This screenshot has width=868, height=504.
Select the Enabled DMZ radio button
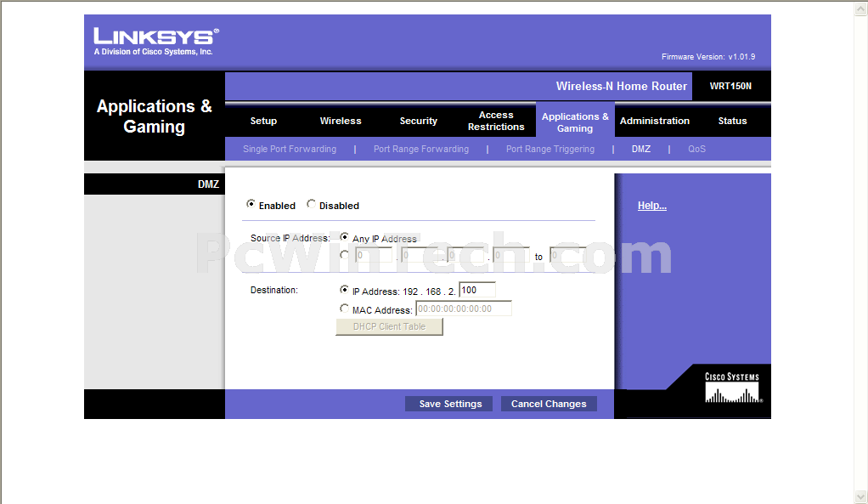251,204
